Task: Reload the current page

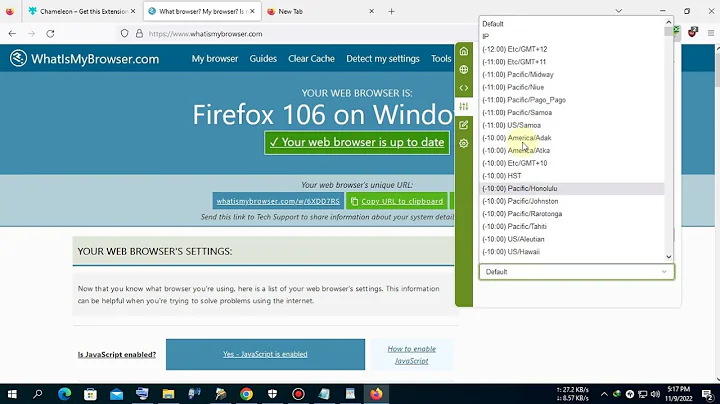Action: pyautogui.click(x=51, y=34)
